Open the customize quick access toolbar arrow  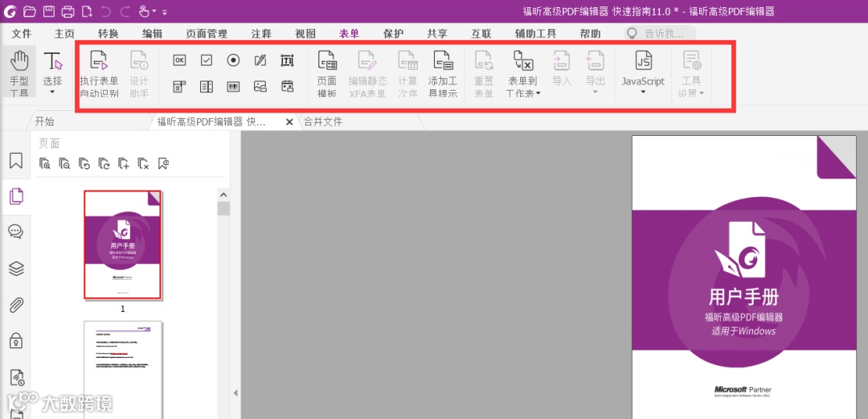[165, 11]
